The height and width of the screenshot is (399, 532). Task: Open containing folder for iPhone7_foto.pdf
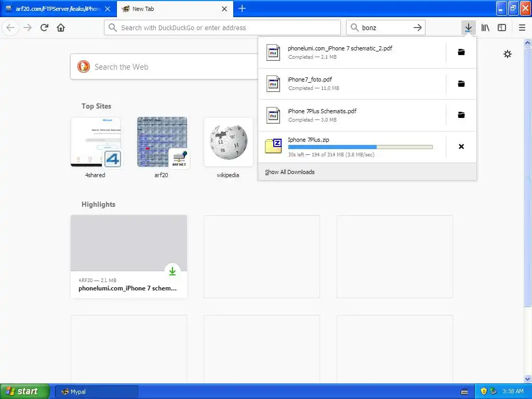[461, 84]
